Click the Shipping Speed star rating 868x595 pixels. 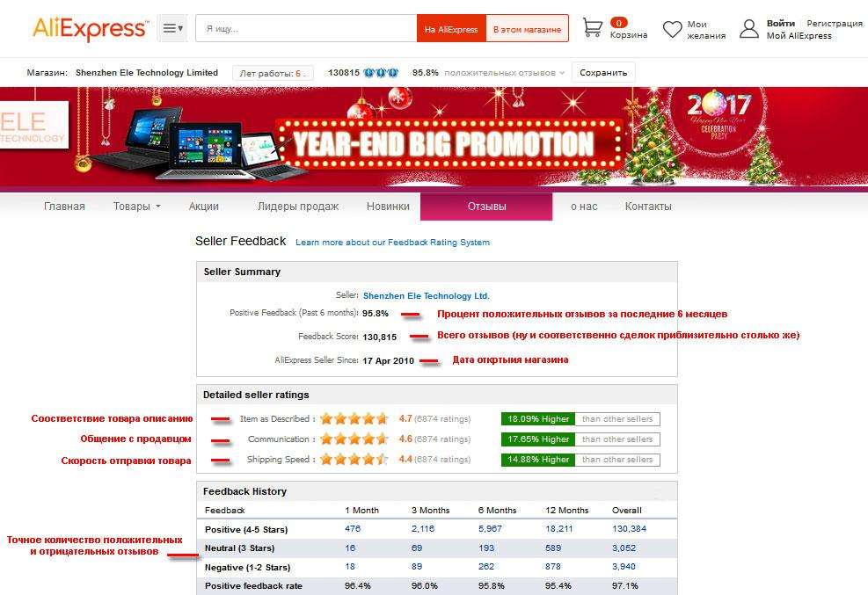[354, 459]
